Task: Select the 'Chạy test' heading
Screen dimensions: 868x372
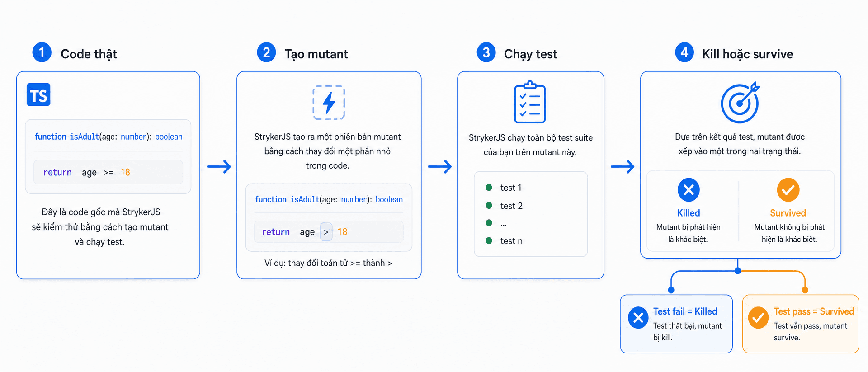Action: pyautogui.click(x=530, y=54)
